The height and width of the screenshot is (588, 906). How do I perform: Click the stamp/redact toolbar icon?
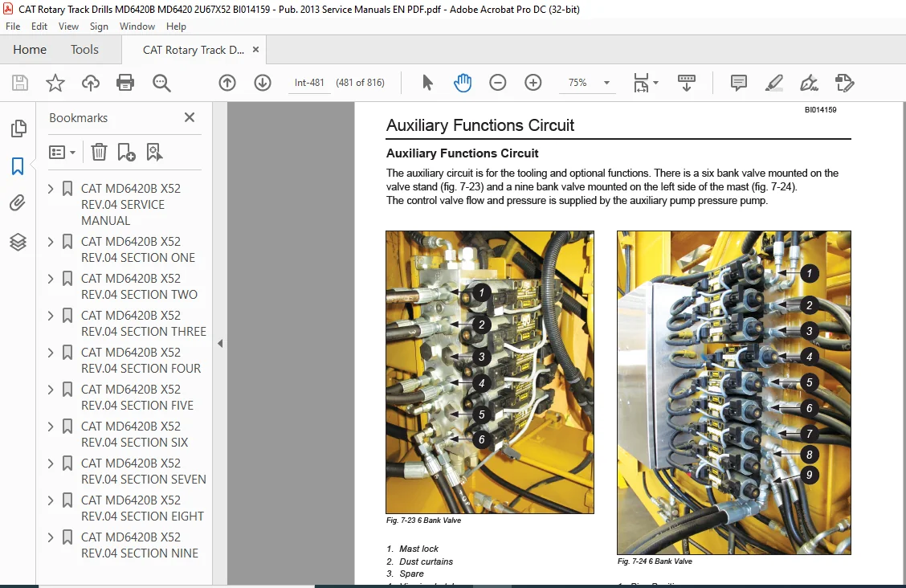coord(844,83)
